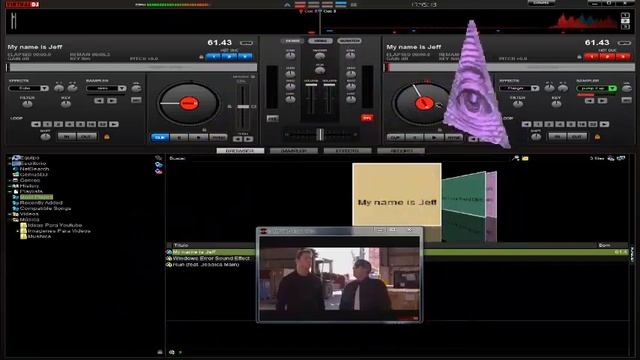Select next sample on left deck sampler

pos(111,100)
